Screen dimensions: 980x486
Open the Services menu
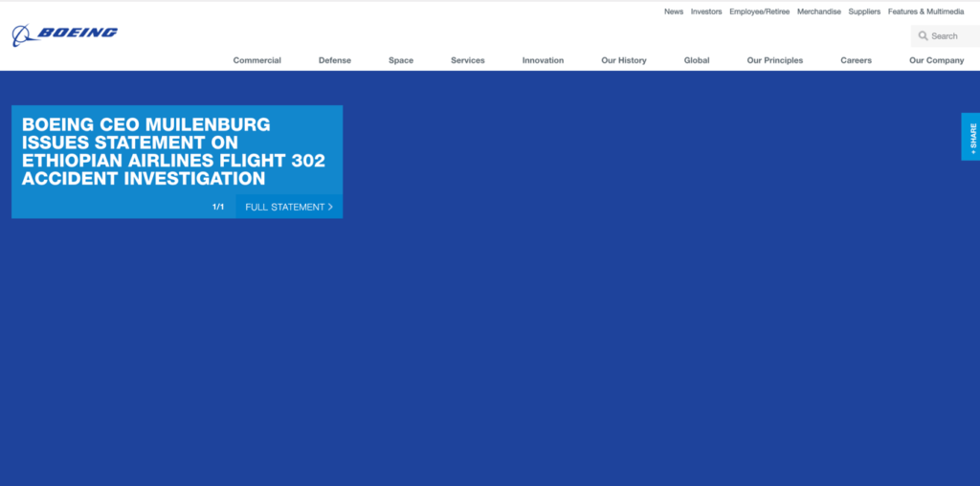(x=467, y=60)
